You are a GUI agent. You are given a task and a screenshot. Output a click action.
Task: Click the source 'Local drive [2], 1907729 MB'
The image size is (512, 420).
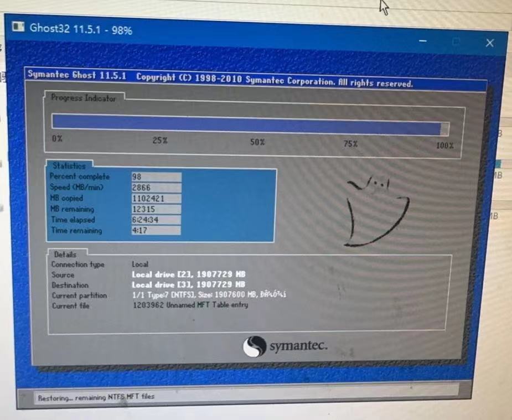click(x=189, y=274)
